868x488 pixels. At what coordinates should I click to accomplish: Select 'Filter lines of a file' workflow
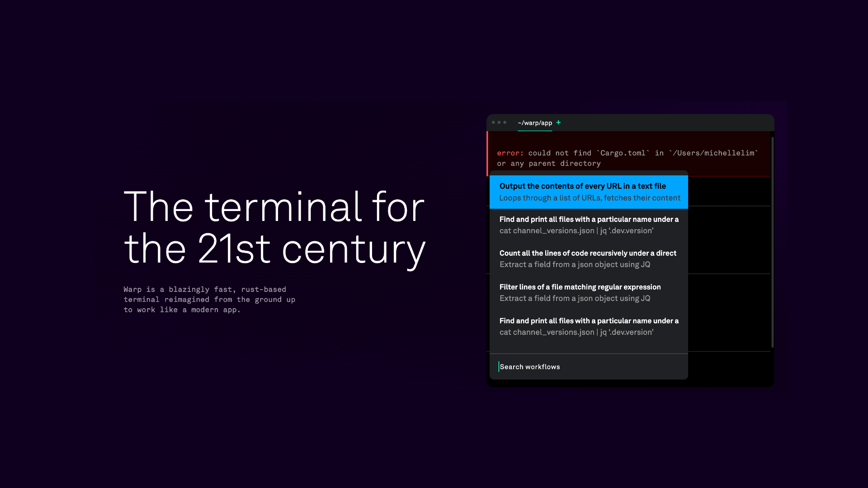pos(589,293)
